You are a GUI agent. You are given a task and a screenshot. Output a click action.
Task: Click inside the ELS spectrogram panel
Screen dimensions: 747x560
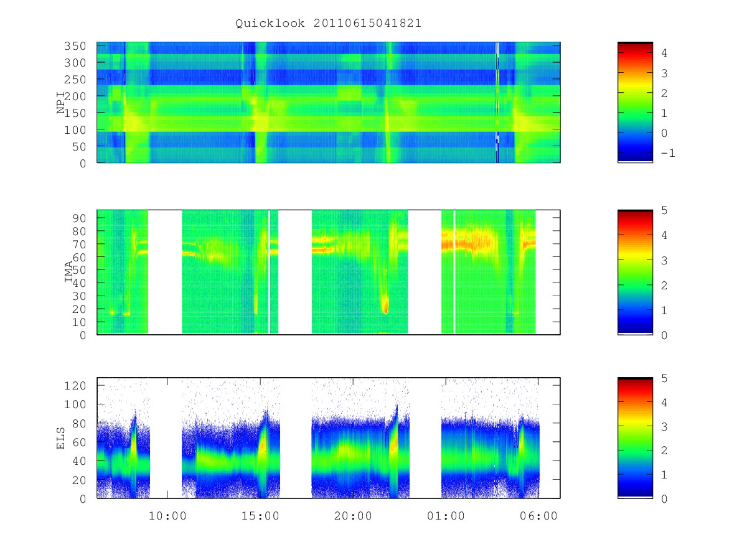(x=329, y=438)
